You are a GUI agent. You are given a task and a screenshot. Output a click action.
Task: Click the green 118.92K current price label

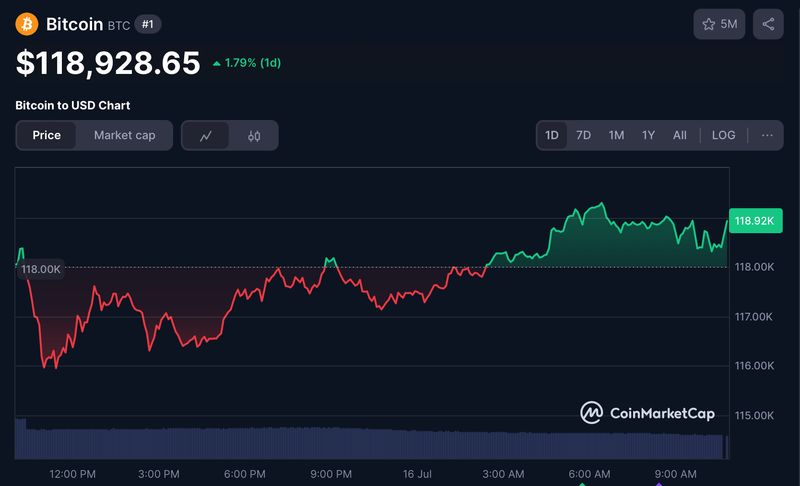pos(753,221)
